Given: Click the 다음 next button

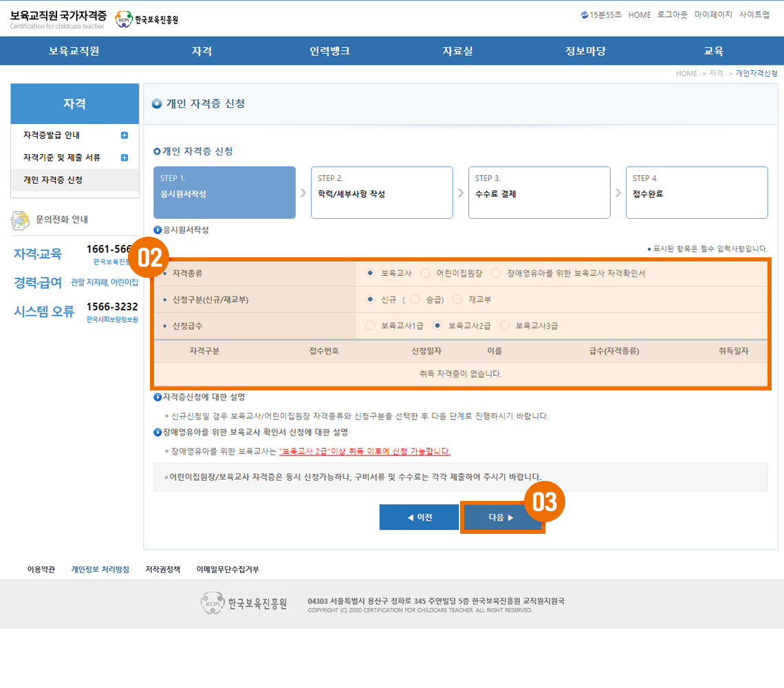Looking at the screenshot, I should click(501, 517).
